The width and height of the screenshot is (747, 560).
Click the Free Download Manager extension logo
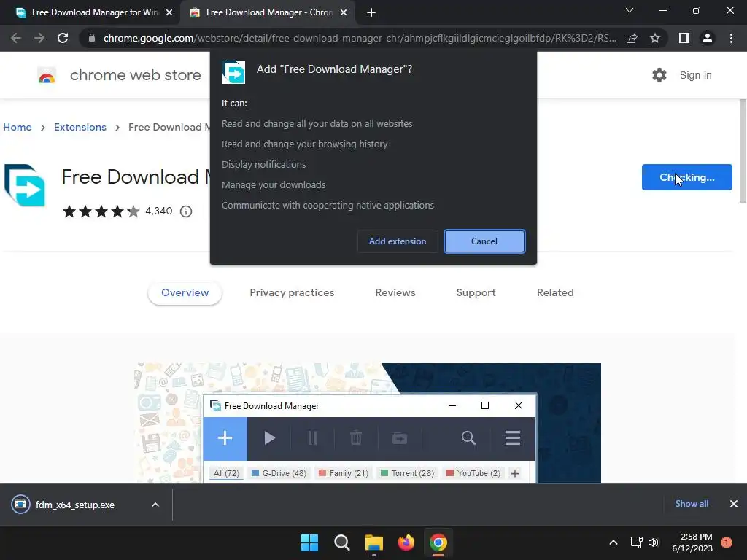coord(24,185)
